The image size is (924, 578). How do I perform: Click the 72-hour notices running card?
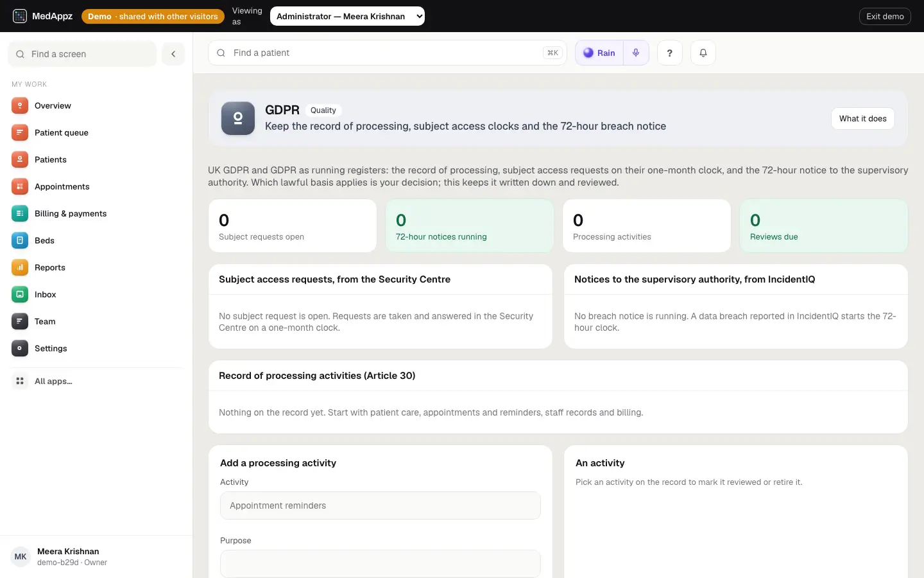pyautogui.click(x=470, y=226)
